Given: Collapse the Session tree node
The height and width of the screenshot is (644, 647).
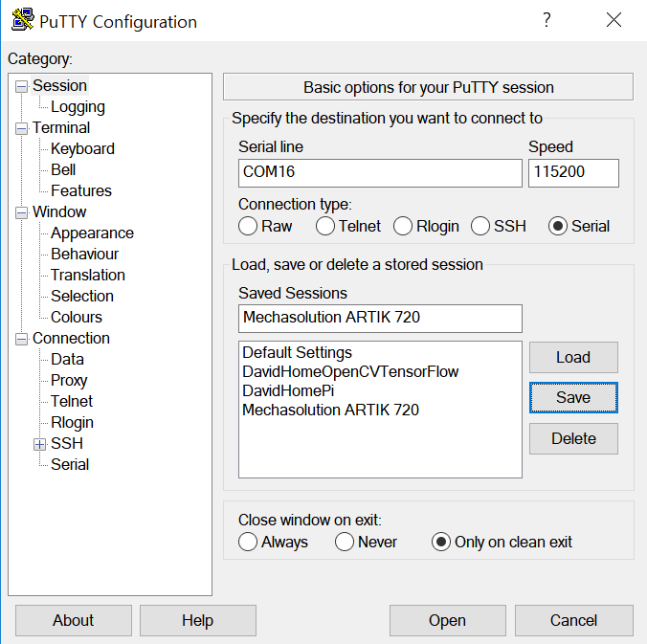Looking at the screenshot, I should 21,87.
